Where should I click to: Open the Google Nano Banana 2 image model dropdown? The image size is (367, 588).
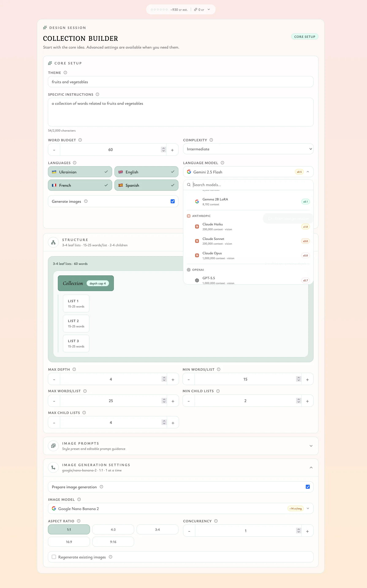click(x=181, y=508)
